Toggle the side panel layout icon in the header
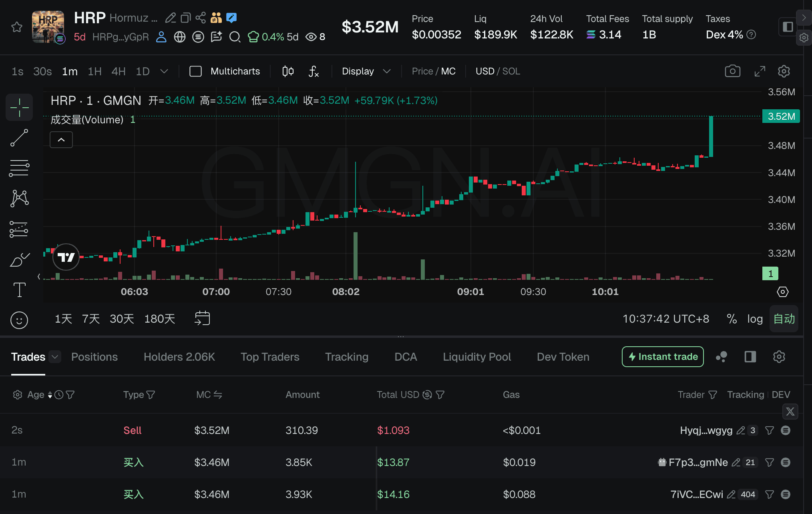Screen dimensions: 812x514 (788, 27)
